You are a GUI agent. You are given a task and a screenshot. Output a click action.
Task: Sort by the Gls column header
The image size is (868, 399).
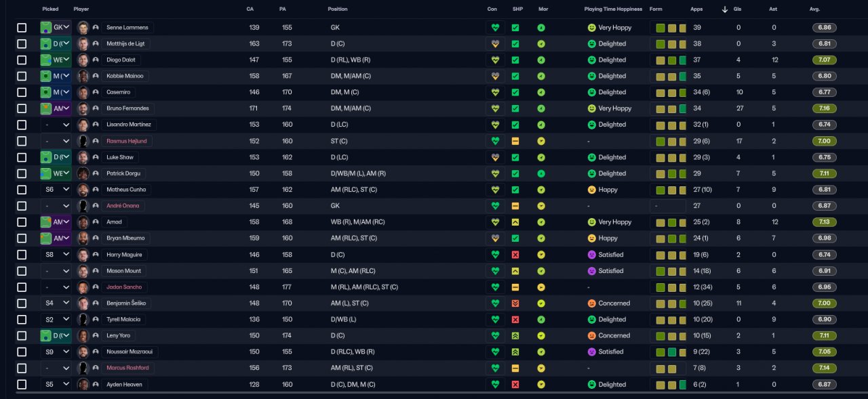point(738,9)
